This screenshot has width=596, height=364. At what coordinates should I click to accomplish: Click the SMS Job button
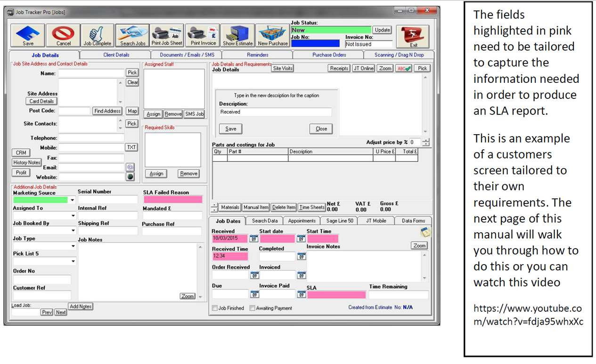(x=195, y=114)
